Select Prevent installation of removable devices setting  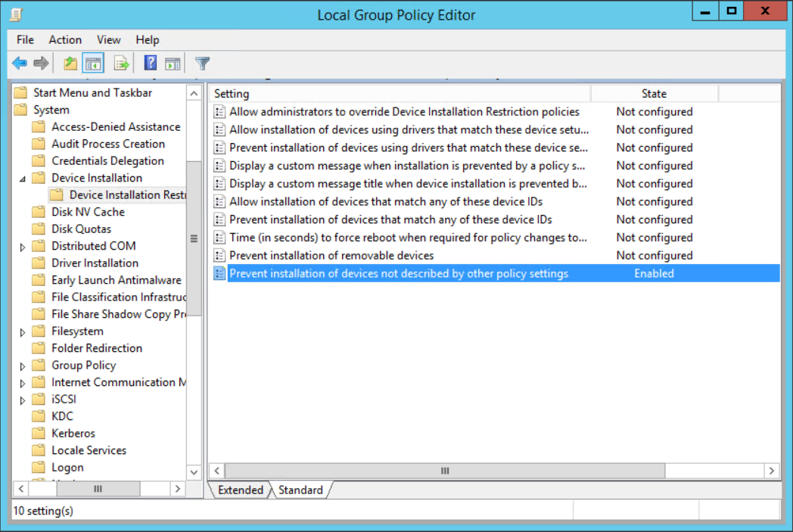tap(331, 256)
